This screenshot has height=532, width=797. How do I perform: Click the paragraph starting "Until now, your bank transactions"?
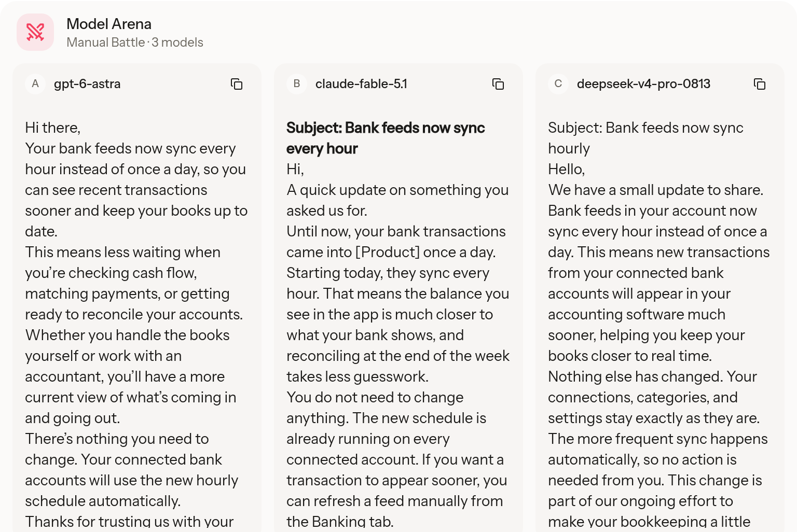click(x=398, y=304)
